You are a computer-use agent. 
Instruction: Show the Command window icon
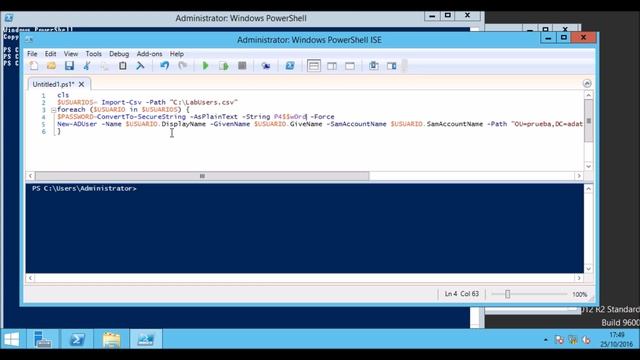coord(373,66)
